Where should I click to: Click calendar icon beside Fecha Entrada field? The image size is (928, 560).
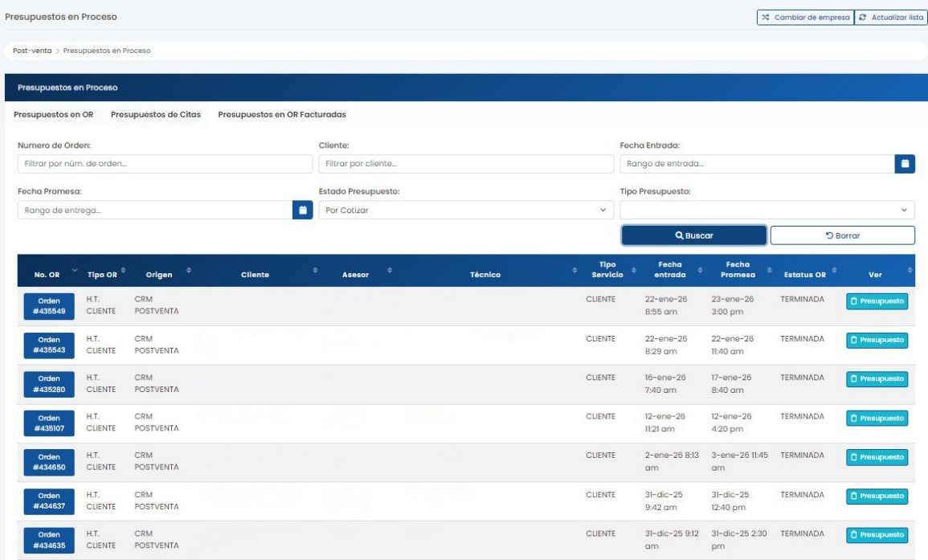point(905,164)
